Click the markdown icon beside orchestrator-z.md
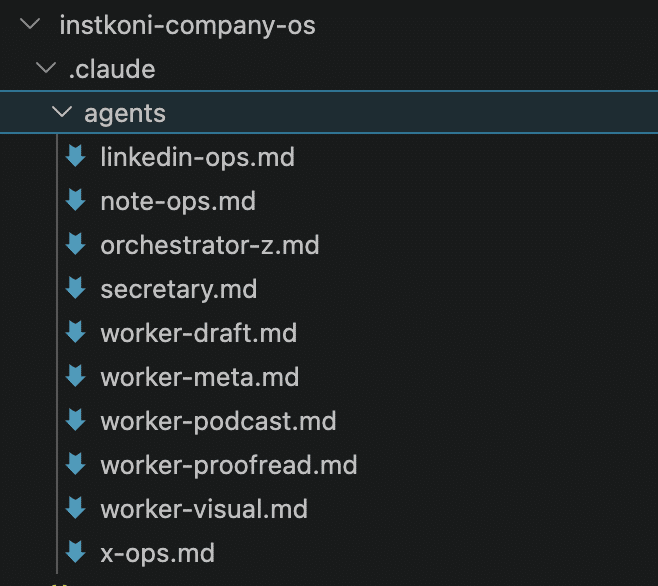This screenshot has height=586, width=658. click(x=75, y=245)
